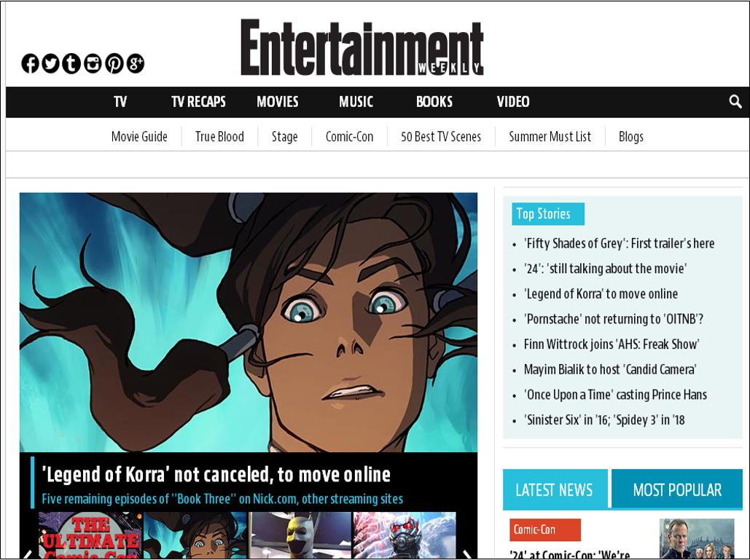750x560 pixels.
Task: Go to the Movie Guide link
Action: [x=139, y=137]
